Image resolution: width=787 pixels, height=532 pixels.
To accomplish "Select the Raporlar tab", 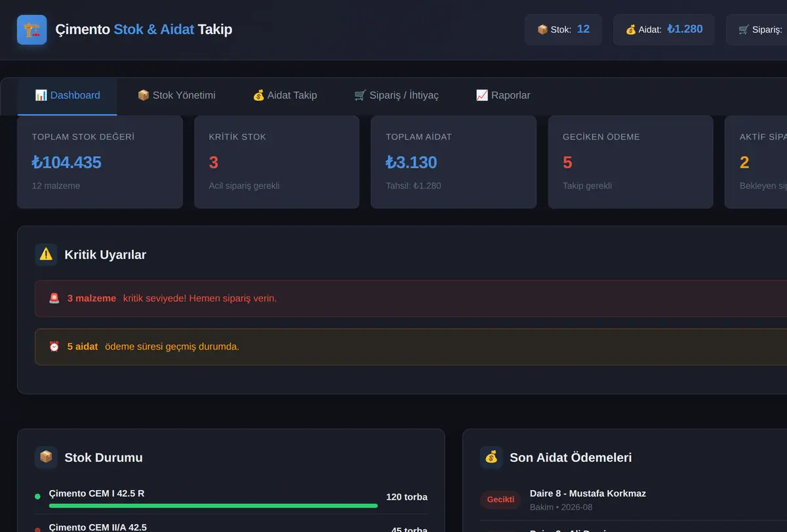I will (x=503, y=96).
